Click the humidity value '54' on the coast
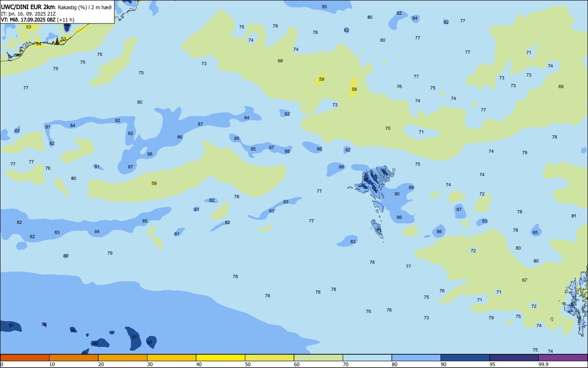Viewport: 588px width, 368px height. click(x=39, y=45)
